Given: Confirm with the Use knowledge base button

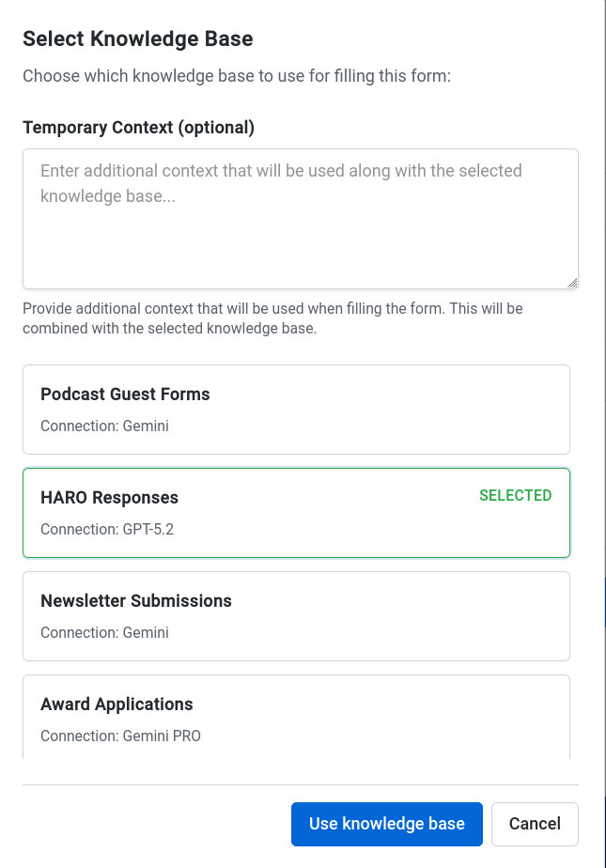Looking at the screenshot, I should click(x=386, y=823).
